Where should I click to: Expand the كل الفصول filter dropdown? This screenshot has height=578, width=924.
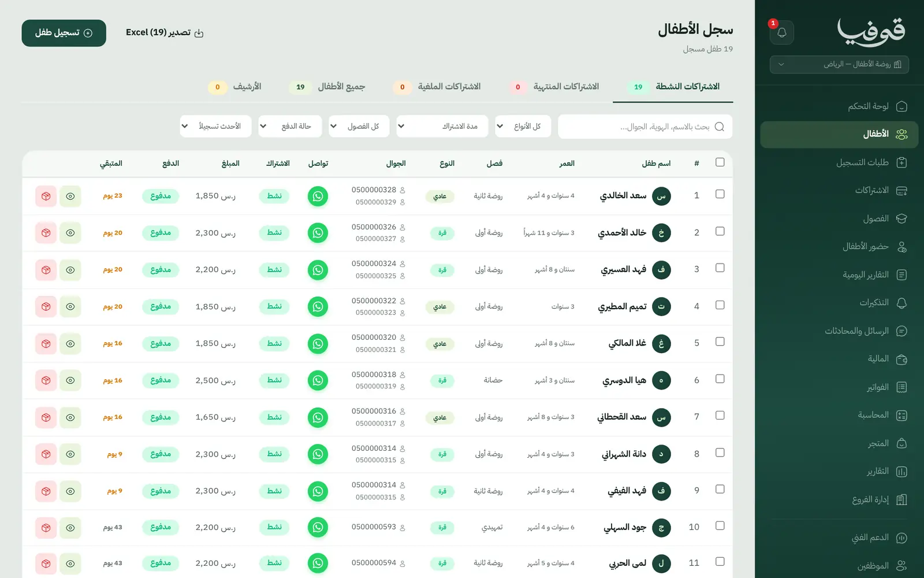point(359,127)
